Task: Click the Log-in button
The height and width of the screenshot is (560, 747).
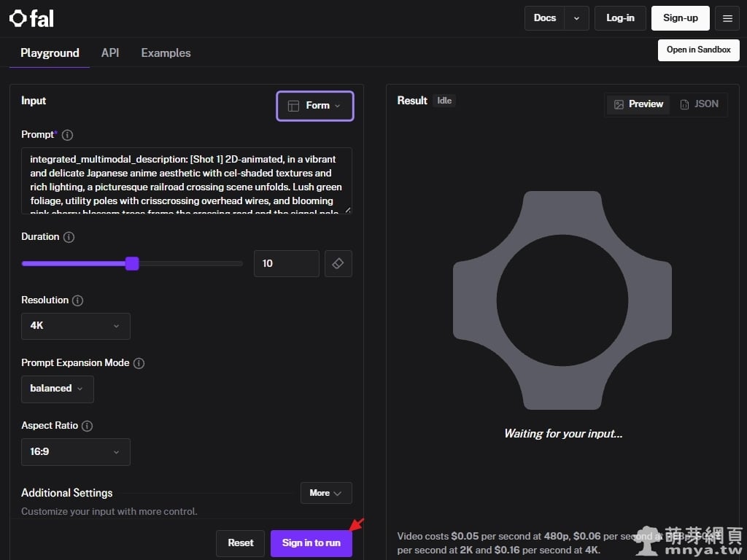Action: pos(620,18)
